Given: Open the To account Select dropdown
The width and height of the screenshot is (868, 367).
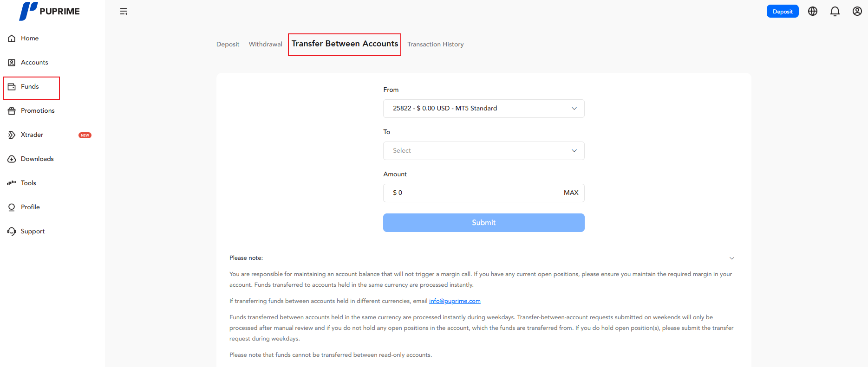Looking at the screenshot, I should pos(483,151).
